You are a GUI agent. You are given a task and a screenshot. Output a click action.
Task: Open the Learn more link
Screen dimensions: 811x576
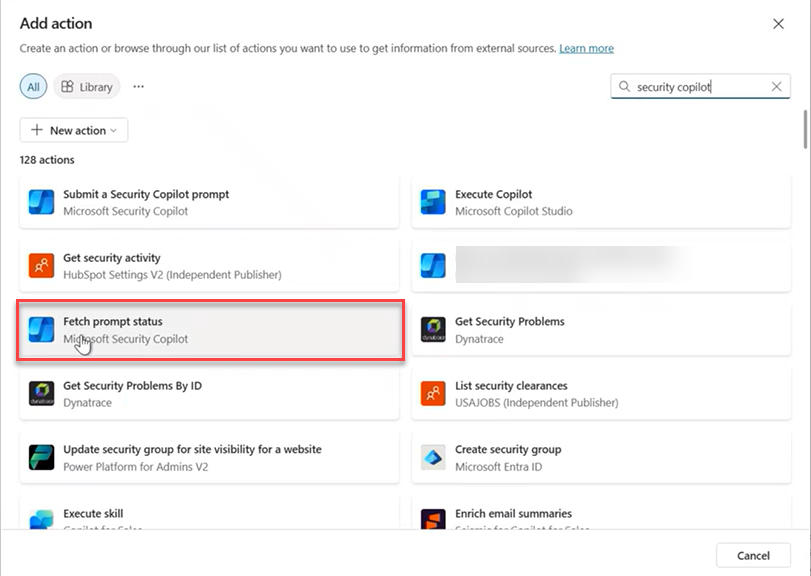pyautogui.click(x=587, y=48)
